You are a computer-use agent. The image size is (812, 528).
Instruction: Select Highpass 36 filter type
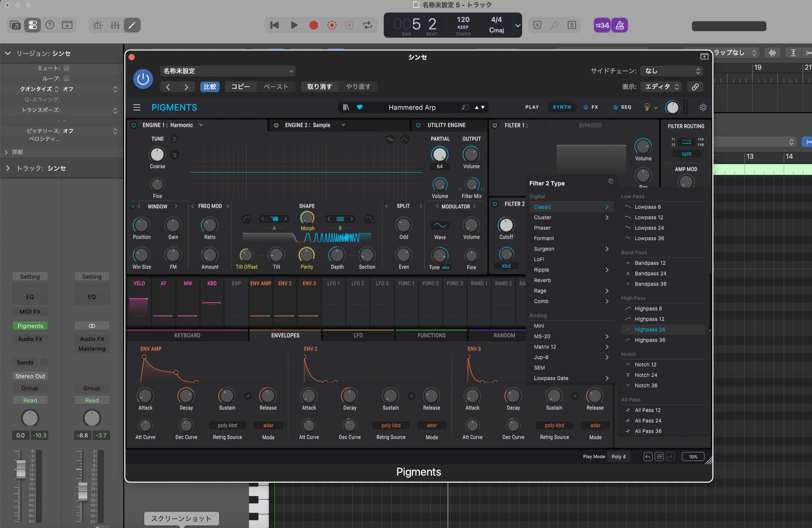pos(663,340)
